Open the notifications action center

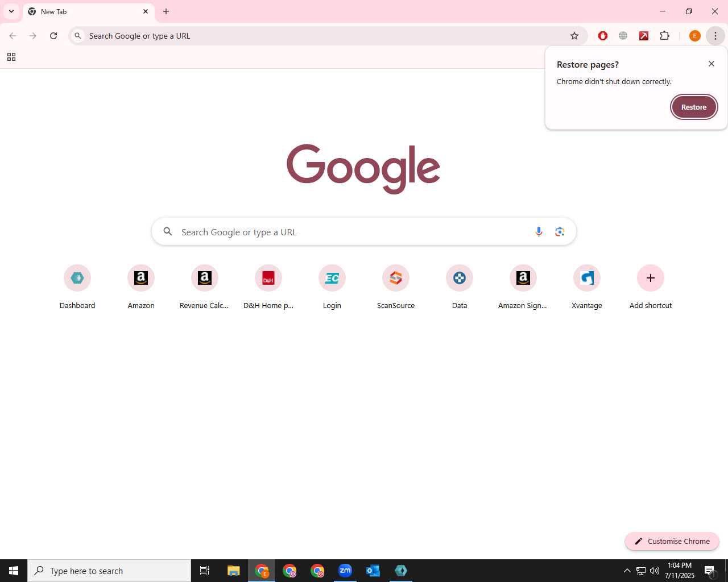710,571
